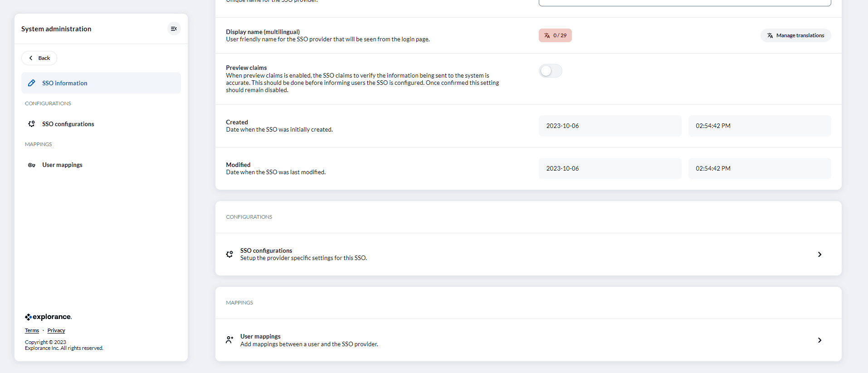The height and width of the screenshot is (373, 868).
Task: Click the 0/29 translations badge
Action: 555,35
